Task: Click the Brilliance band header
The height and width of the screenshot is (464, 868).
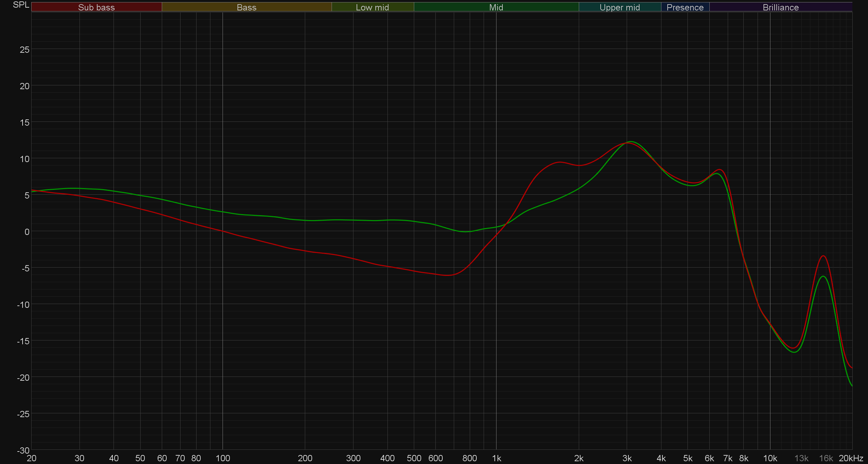Action: (x=781, y=7)
